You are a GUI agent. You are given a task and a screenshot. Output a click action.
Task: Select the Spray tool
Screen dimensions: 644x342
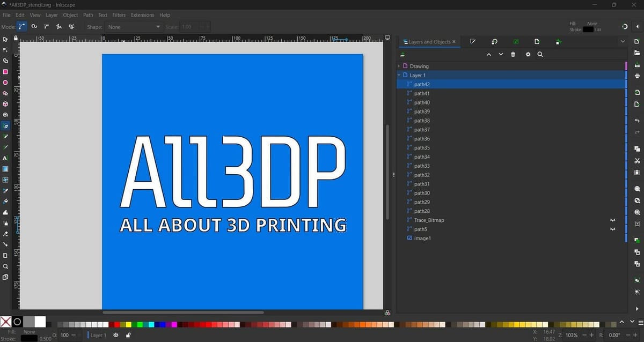pyautogui.click(x=5, y=223)
